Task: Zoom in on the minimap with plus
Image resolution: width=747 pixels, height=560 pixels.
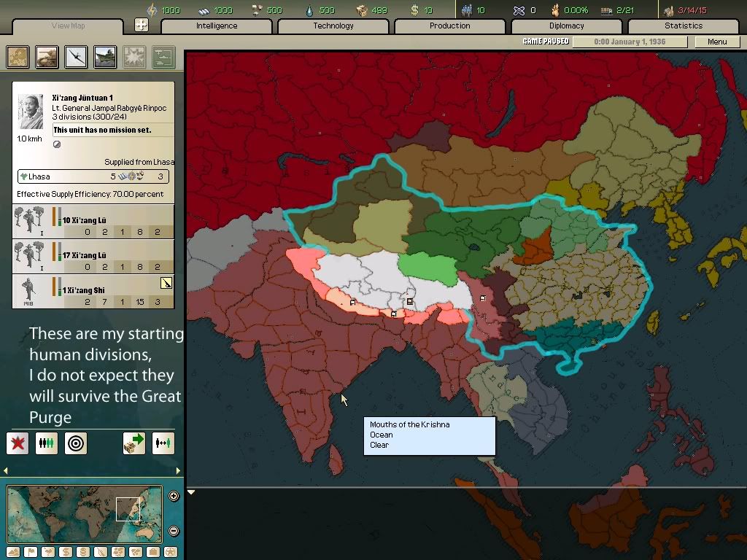Action: (174, 496)
